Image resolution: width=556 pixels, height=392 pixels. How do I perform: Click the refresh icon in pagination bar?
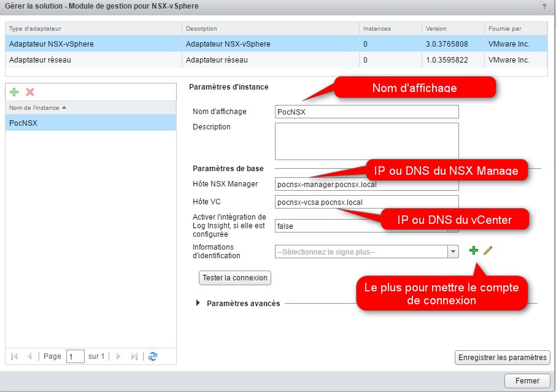click(x=153, y=356)
